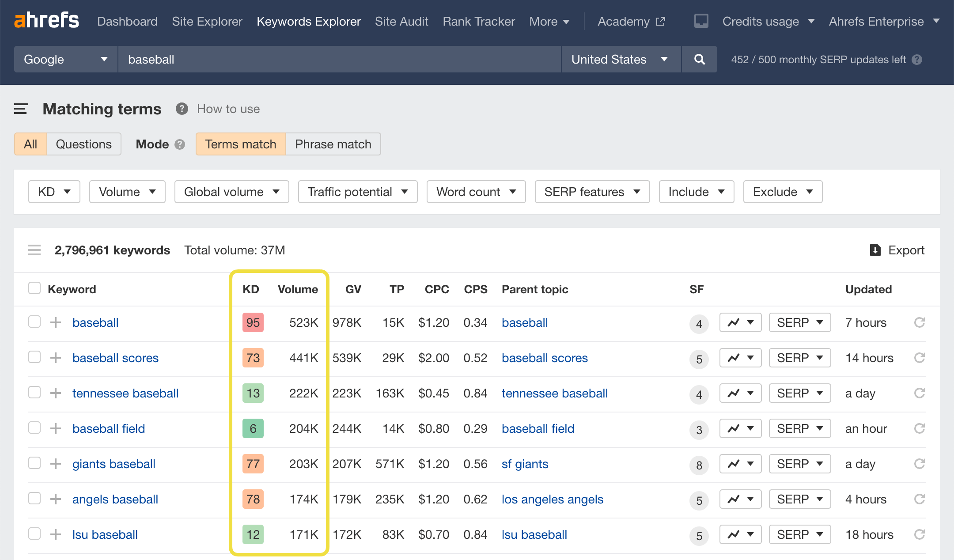Check the baseball field row checkbox
Image resolution: width=954 pixels, height=560 pixels.
(34, 428)
